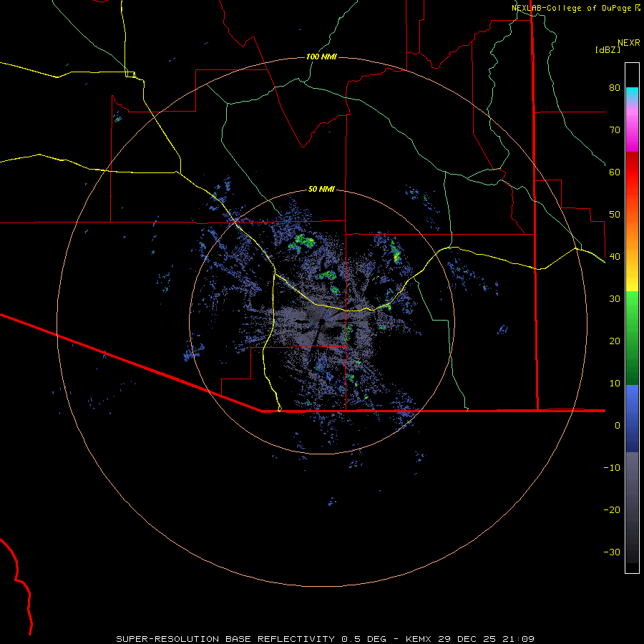Click the -30 value on the dBZ scale
Screen dimensions: 644x644
pos(612,552)
